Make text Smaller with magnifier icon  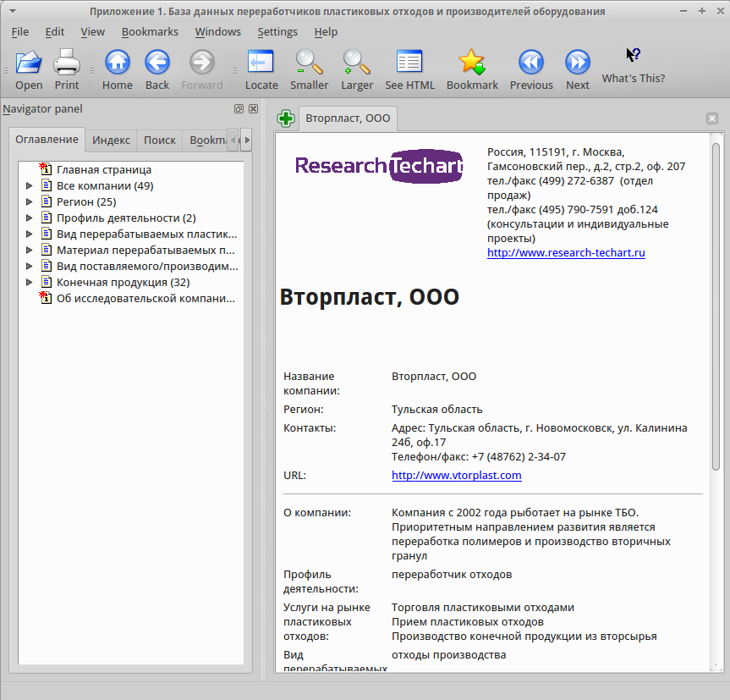(x=309, y=63)
